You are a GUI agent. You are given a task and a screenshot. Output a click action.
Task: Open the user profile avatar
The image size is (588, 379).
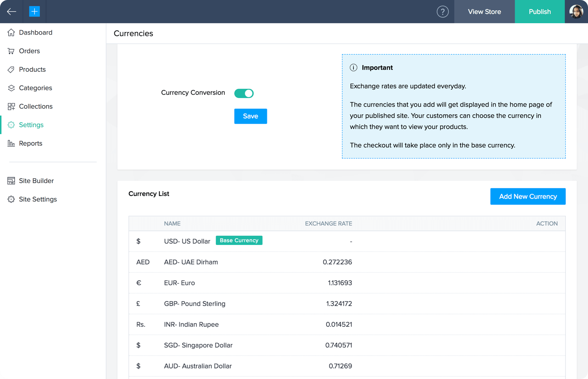pyautogui.click(x=576, y=12)
